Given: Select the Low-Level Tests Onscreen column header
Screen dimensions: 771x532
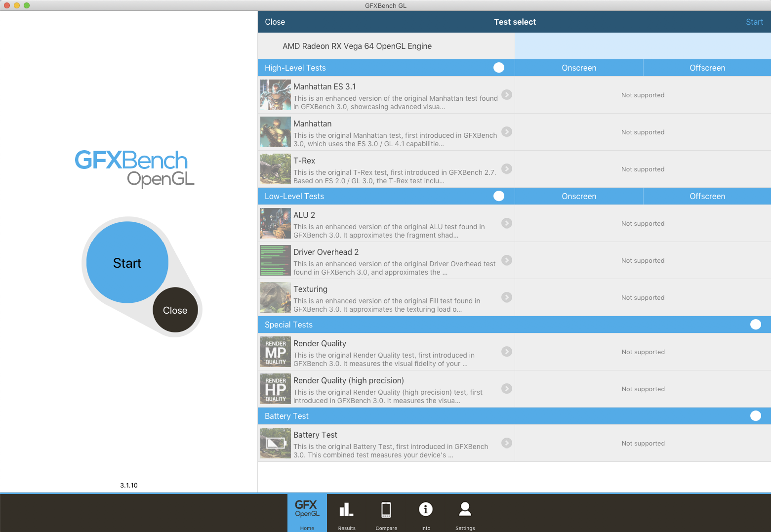Looking at the screenshot, I should click(579, 196).
